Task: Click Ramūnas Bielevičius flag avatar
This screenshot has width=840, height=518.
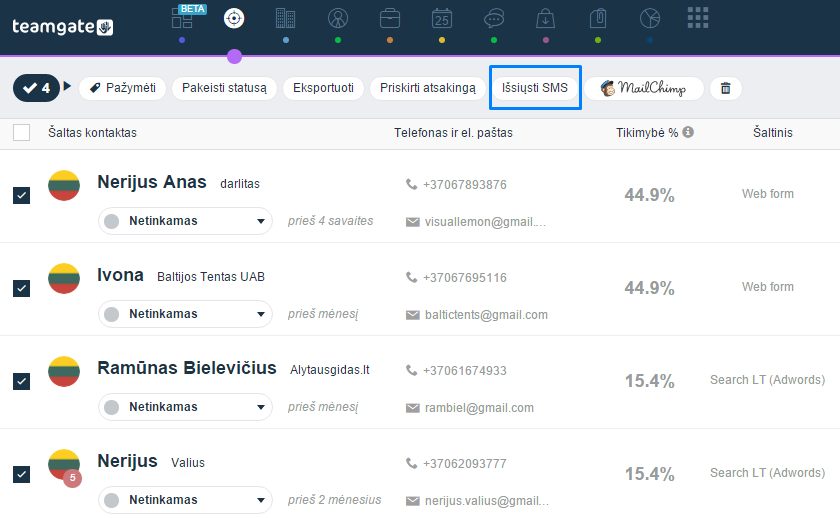Action: click(x=64, y=371)
